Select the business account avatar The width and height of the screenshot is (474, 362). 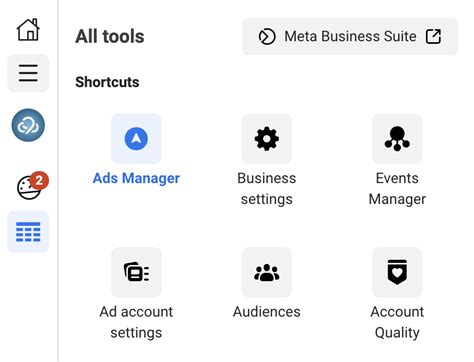(28, 125)
